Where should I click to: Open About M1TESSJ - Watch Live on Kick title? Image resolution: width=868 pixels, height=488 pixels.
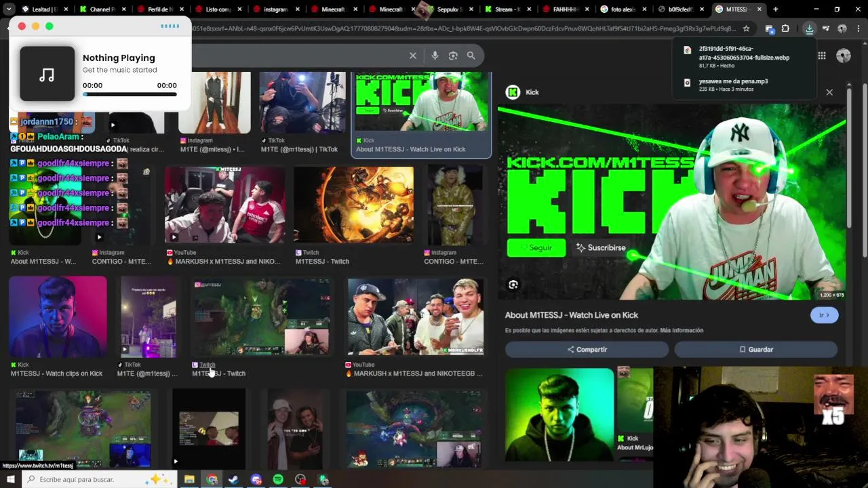coord(572,315)
